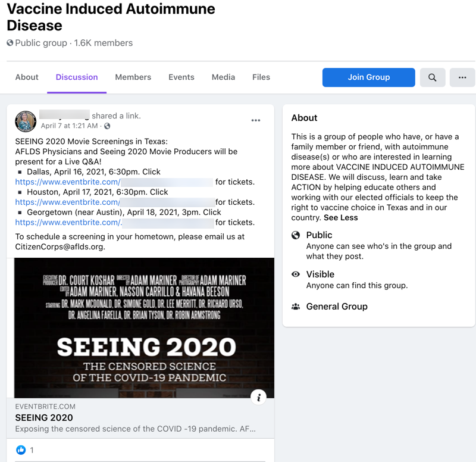Switch to the Media tab

point(223,77)
